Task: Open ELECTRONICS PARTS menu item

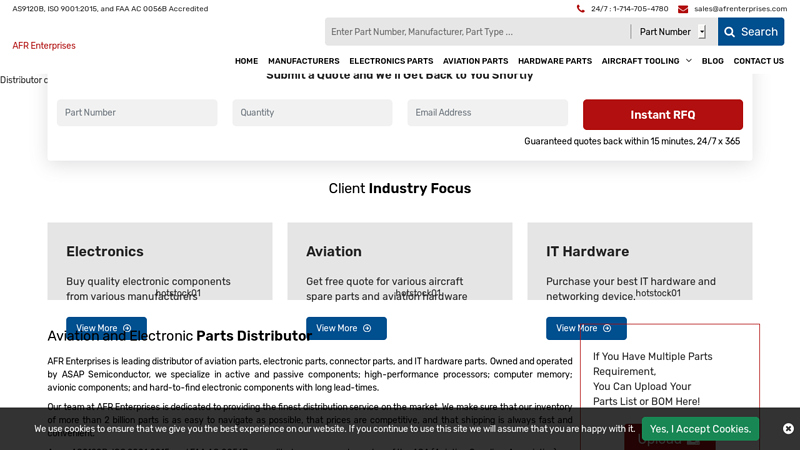Action: (391, 61)
